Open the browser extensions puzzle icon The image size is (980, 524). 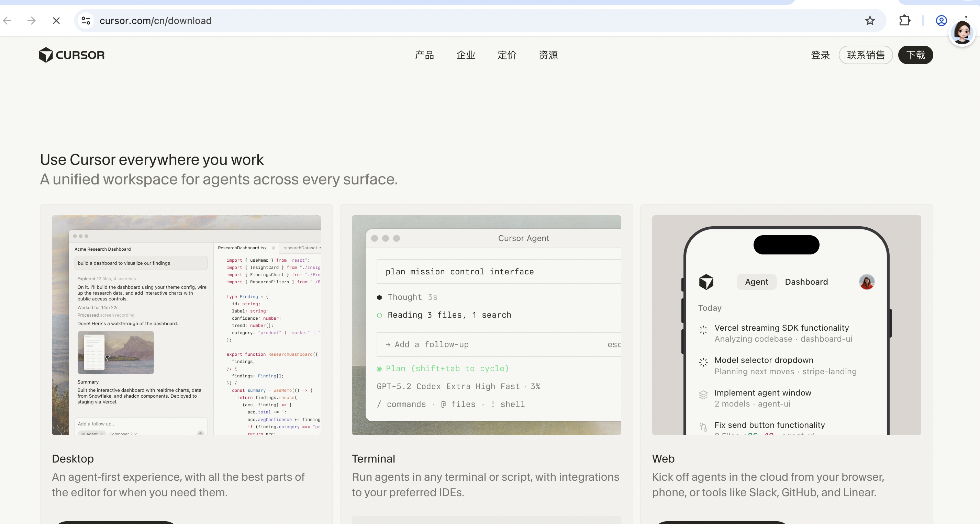coord(905,20)
